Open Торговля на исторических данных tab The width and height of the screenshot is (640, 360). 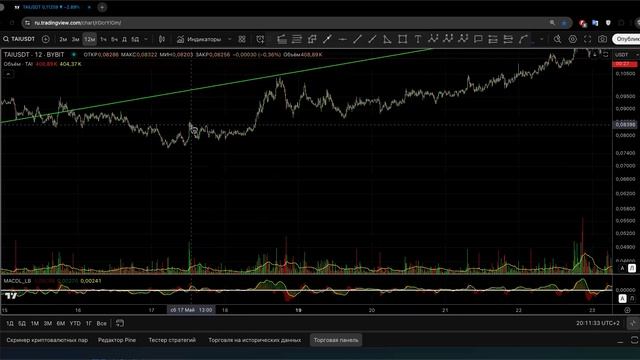point(255,340)
